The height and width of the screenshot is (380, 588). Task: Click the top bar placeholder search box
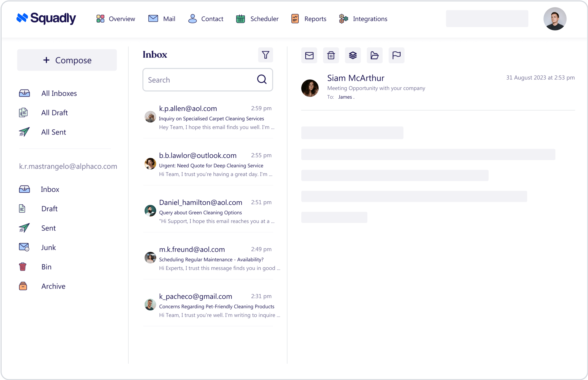(x=487, y=19)
